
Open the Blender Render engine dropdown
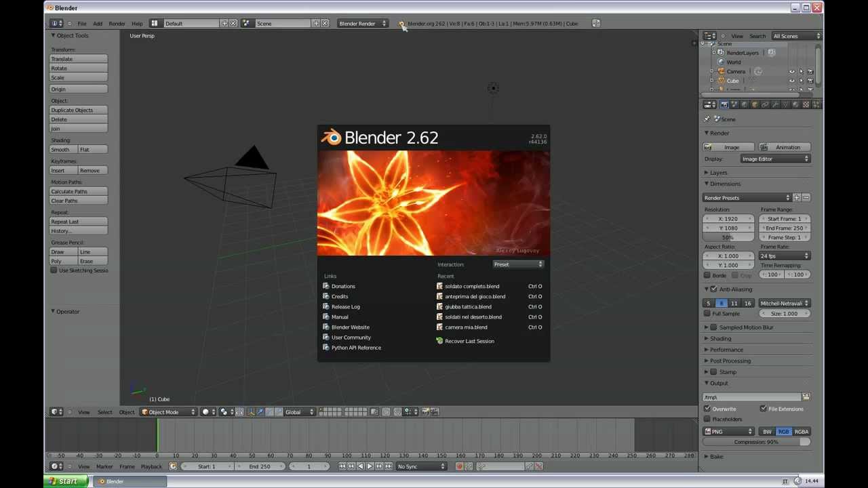pyautogui.click(x=363, y=23)
